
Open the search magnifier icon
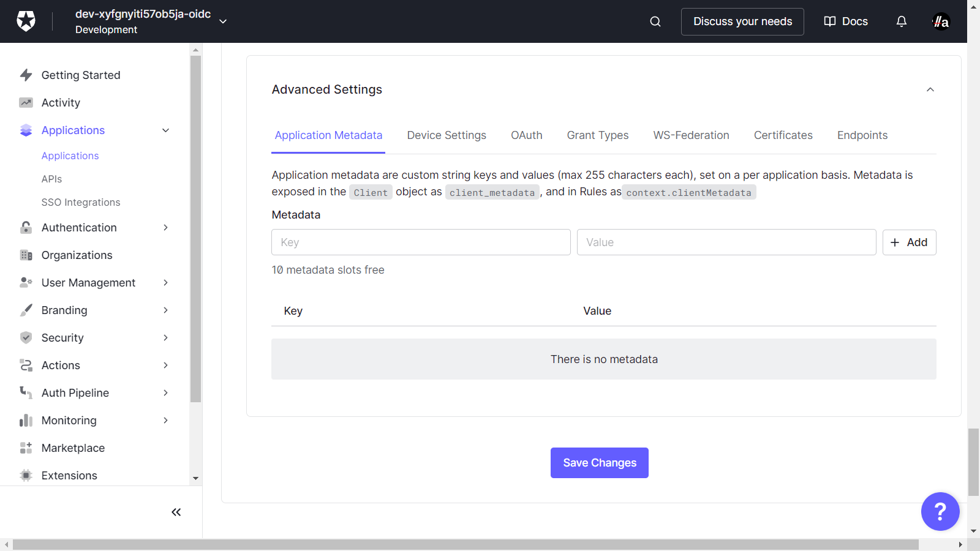pos(655,21)
